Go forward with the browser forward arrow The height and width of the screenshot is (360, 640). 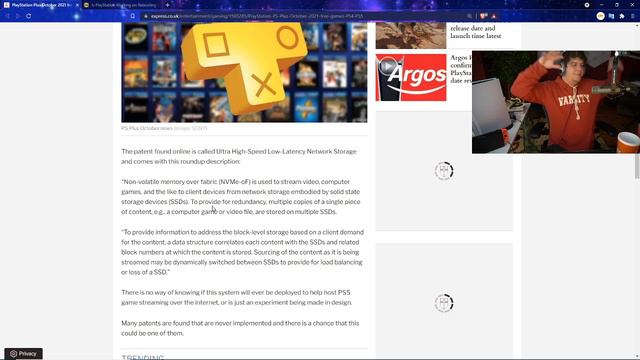click(x=18, y=16)
